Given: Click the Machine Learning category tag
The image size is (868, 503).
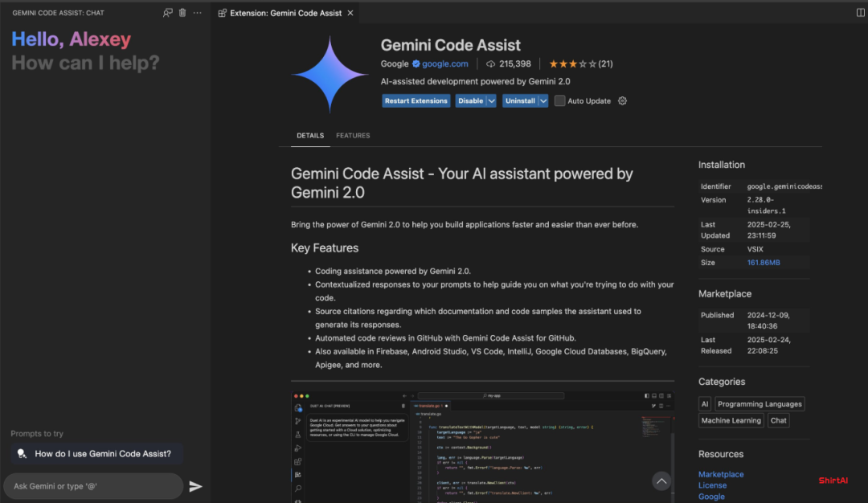Looking at the screenshot, I should pos(731,420).
